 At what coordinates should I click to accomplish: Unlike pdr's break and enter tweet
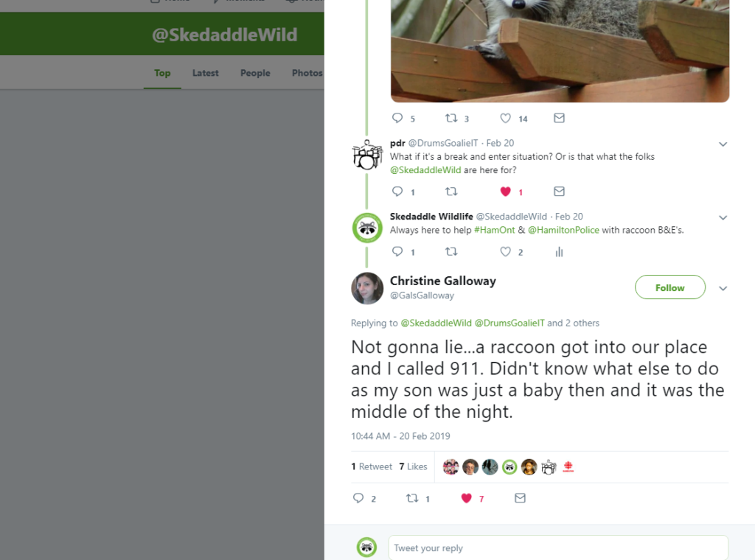point(505,192)
